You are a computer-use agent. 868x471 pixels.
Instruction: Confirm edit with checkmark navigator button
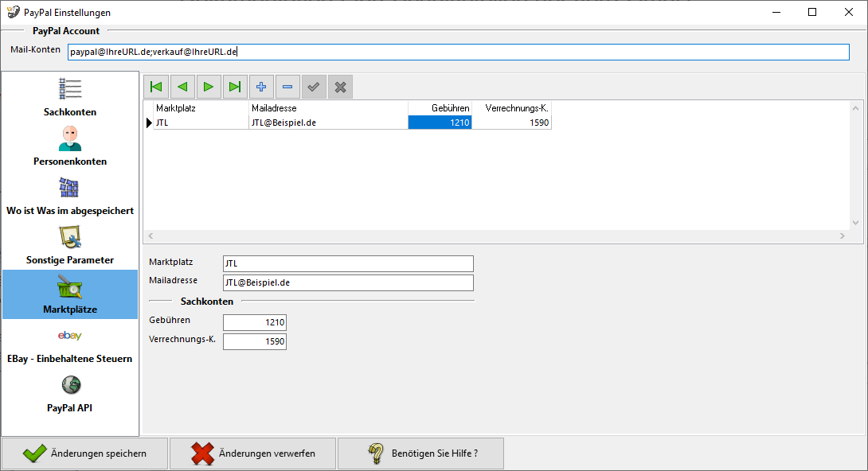coord(314,87)
